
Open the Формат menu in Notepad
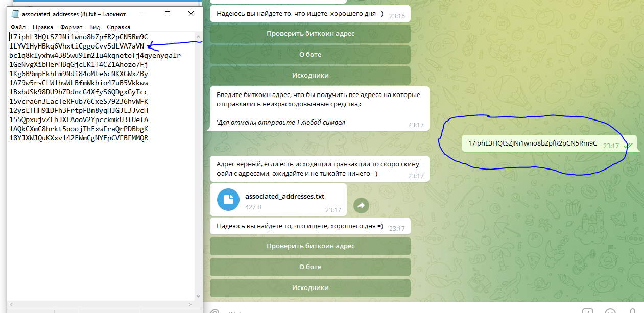click(71, 27)
